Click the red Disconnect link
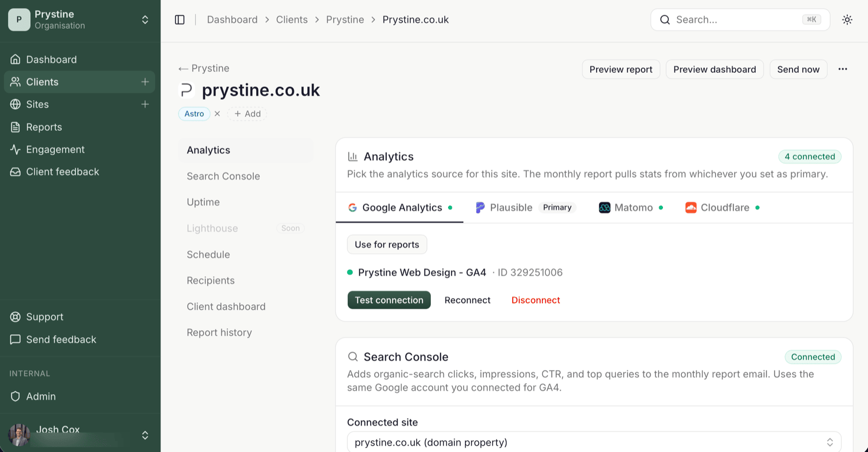This screenshot has height=452, width=868. point(535,300)
